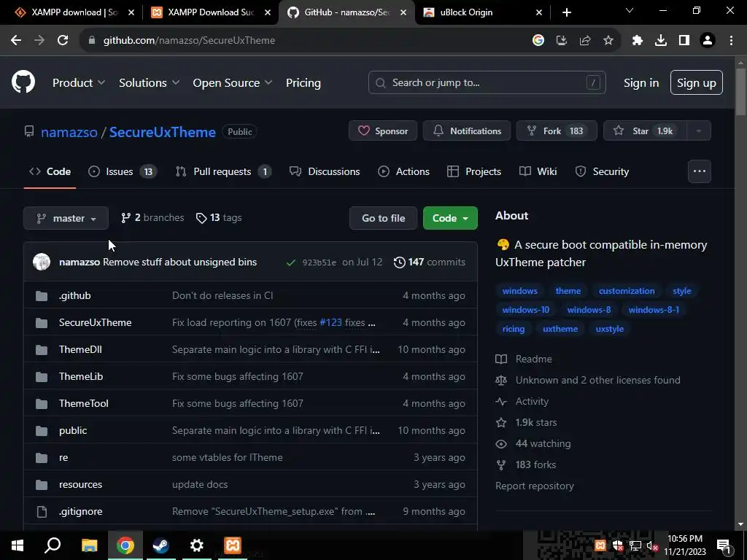
Task: Open Chrome extensions puzzle icon
Action: tap(637, 41)
